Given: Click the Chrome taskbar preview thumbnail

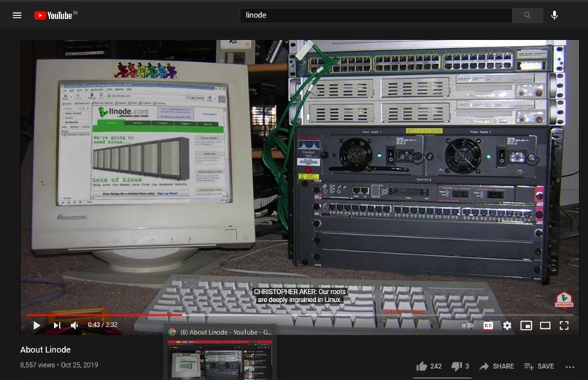Looking at the screenshot, I should (x=220, y=360).
